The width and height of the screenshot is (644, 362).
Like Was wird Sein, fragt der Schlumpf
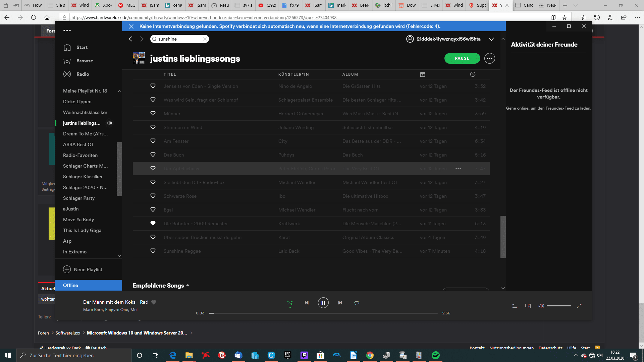(x=153, y=100)
